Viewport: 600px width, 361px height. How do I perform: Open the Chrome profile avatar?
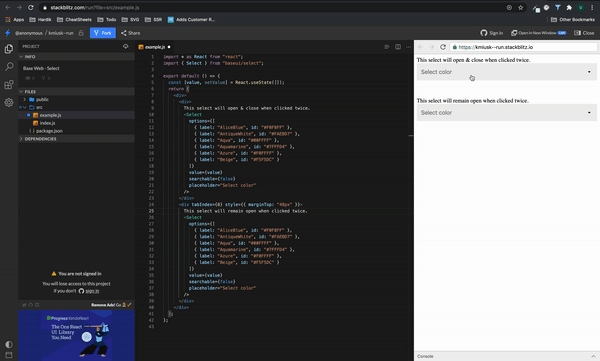581,7
